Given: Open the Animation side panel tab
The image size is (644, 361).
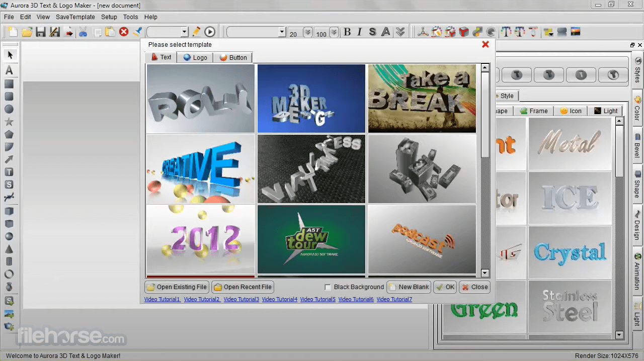Looking at the screenshot, I should coord(637,272).
